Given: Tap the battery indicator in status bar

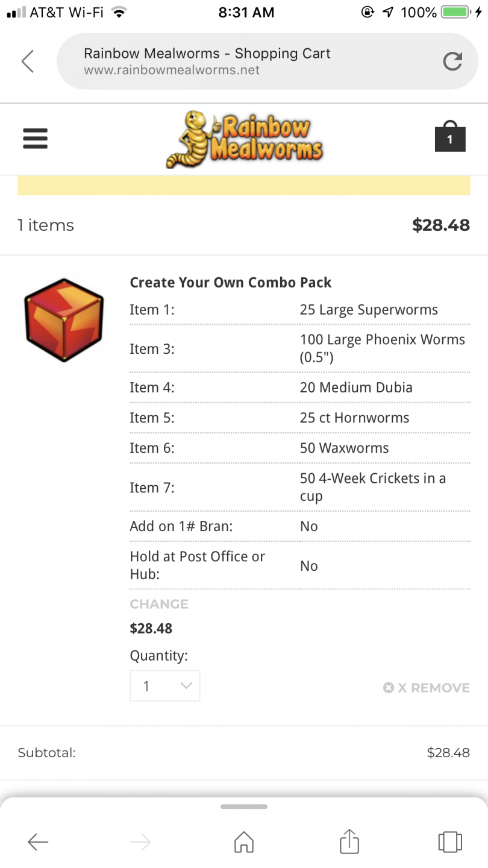Looking at the screenshot, I should click(455, 12).
